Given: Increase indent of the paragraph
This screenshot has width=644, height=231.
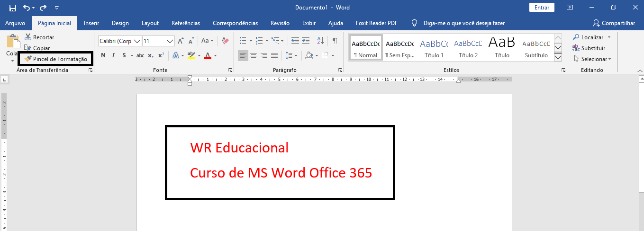Looking at the screenshot, I should click(x=306, y=41).
